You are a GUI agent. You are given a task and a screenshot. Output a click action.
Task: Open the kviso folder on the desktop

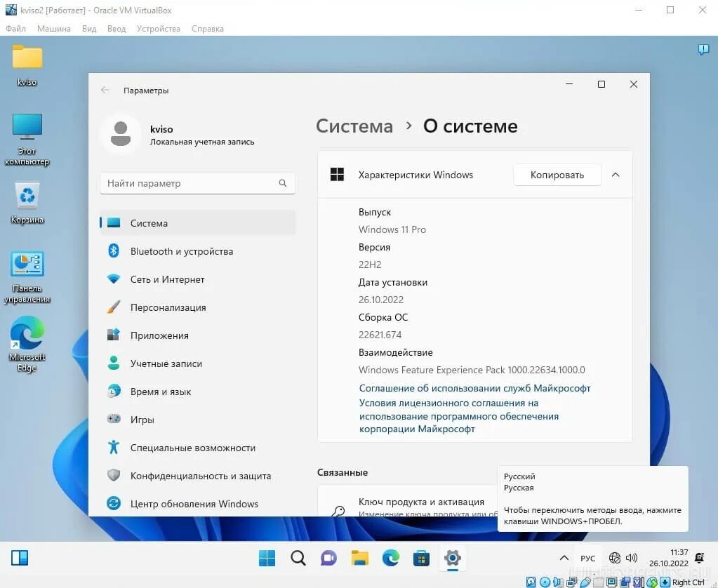27,65
